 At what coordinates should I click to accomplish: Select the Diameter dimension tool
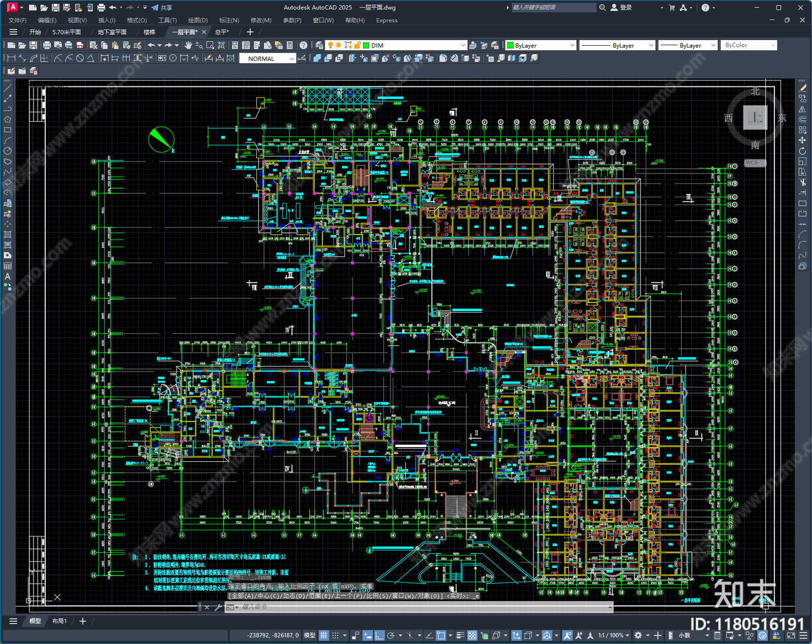click(x=80, y=58)
